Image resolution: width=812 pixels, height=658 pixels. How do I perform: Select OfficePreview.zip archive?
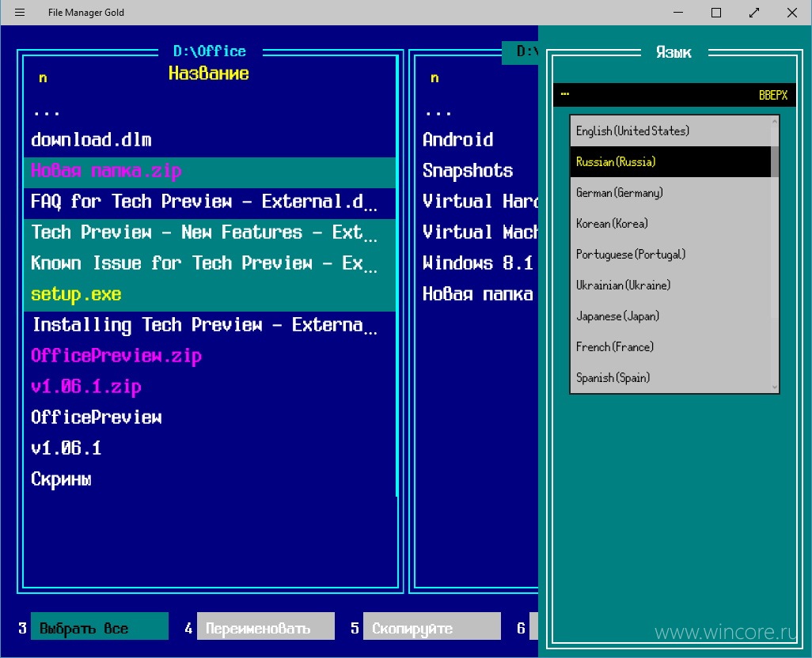[209, 357]
